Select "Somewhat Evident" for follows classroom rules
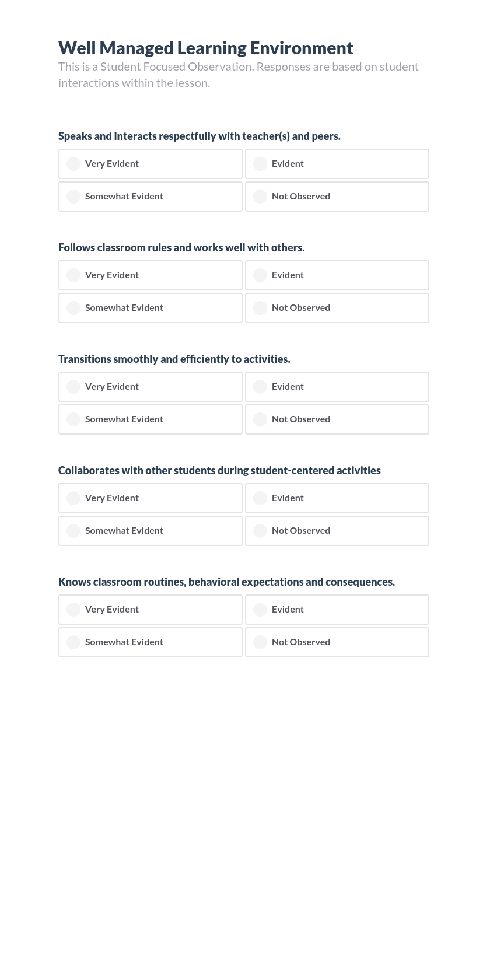 pos(150,308)
